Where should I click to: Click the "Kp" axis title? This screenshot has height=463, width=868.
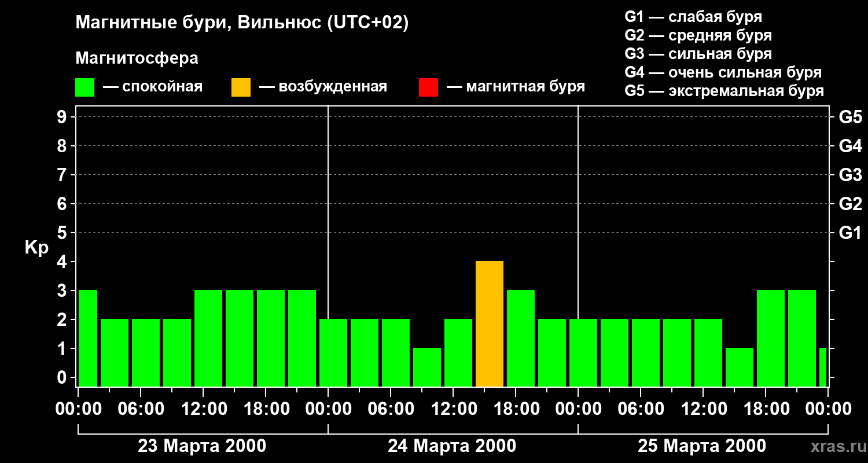(36, 248)
